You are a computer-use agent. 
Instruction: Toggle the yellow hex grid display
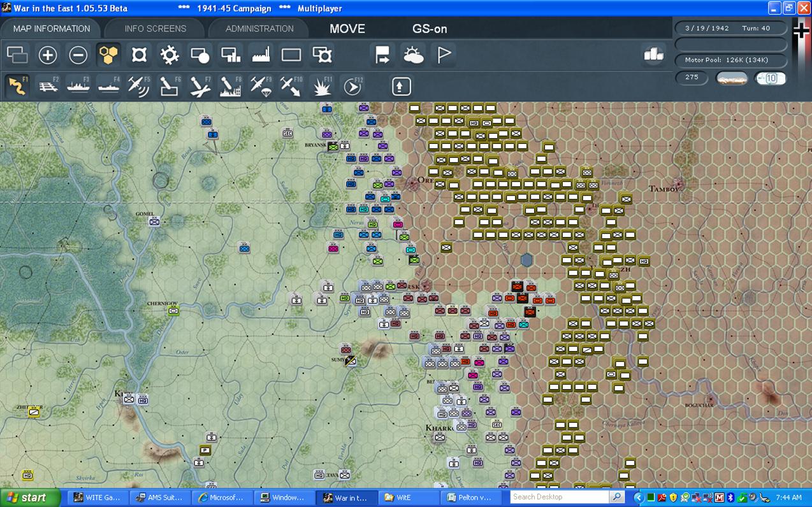pos(109,55)
